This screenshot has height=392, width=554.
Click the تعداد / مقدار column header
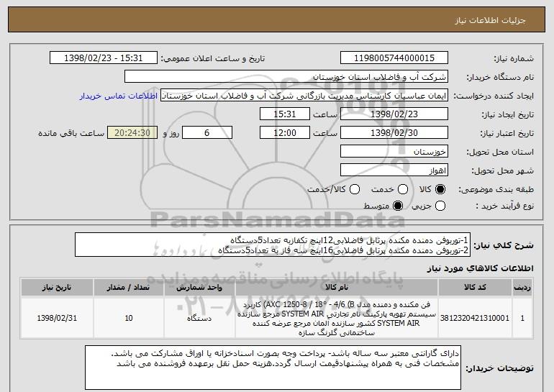coord(129,288)
